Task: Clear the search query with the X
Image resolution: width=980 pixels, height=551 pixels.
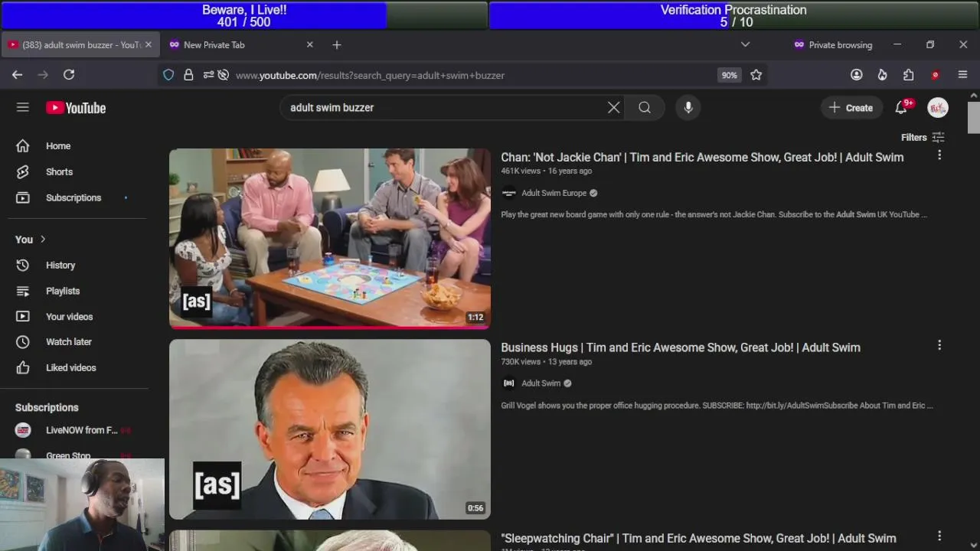Action: 613,108
